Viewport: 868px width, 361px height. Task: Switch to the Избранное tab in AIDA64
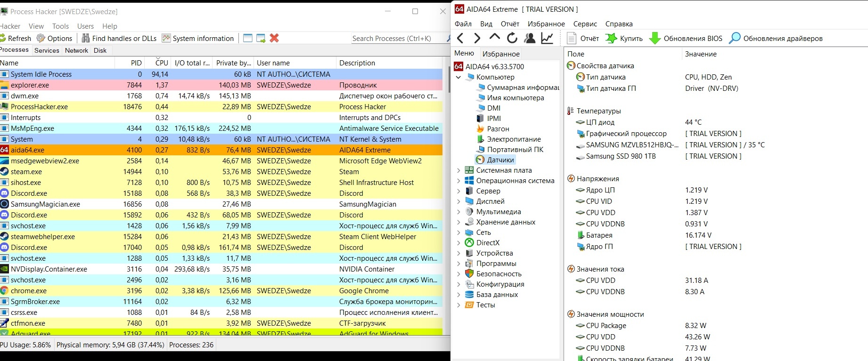pyautogui.click(x=501, y=54)
